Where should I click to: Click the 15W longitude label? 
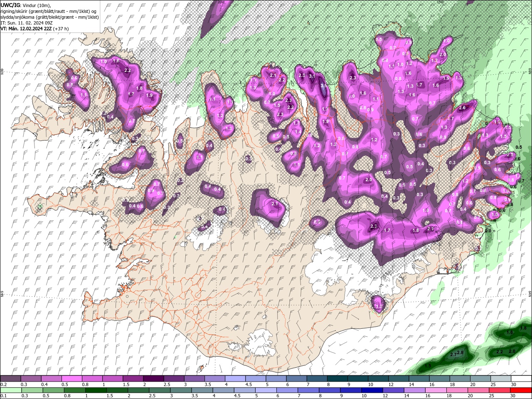440,2
